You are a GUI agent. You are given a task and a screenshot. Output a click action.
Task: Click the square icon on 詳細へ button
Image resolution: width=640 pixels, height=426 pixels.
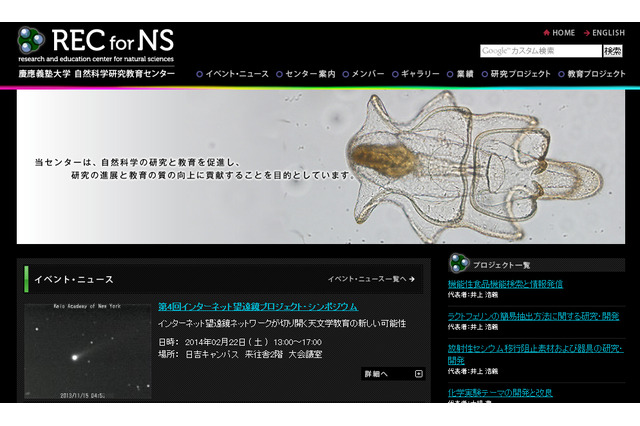pos(418,374)
